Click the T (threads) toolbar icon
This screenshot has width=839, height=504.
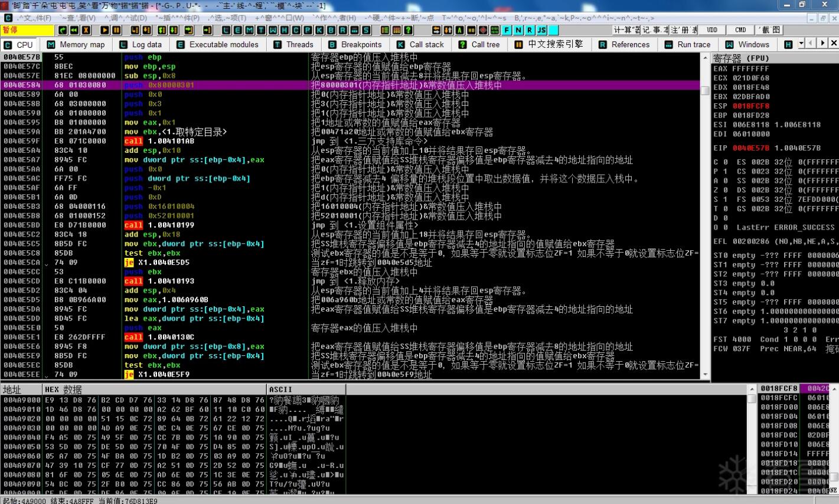[262, 30]
